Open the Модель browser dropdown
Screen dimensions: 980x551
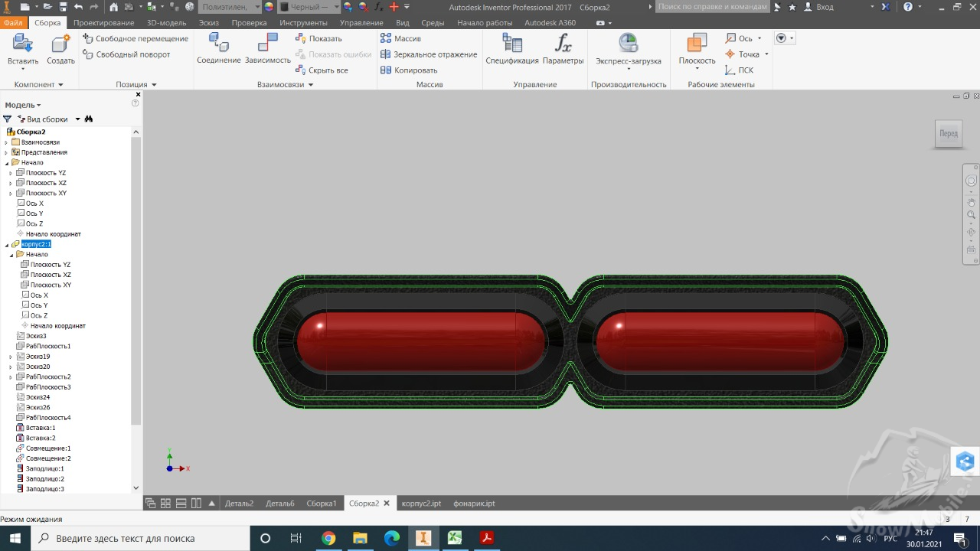[23, 105]
